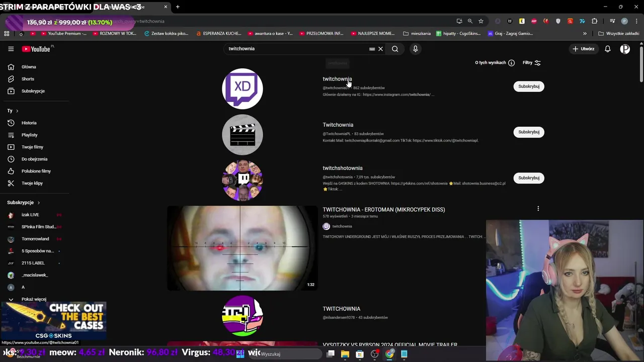Click the Utwórz create button
Image resolution: width=644 pixels, height=362 pixels.
583,49
